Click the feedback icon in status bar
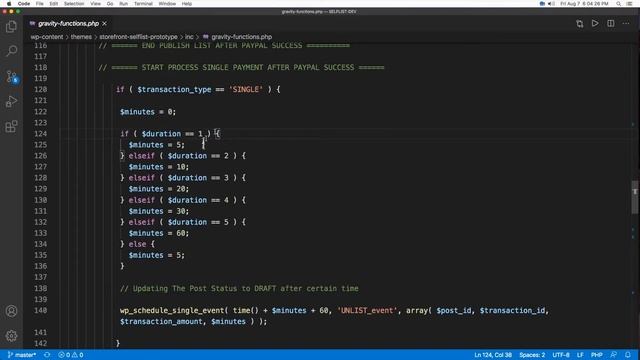The height and width of the screenshot is (360, 640). pos(613,355)
